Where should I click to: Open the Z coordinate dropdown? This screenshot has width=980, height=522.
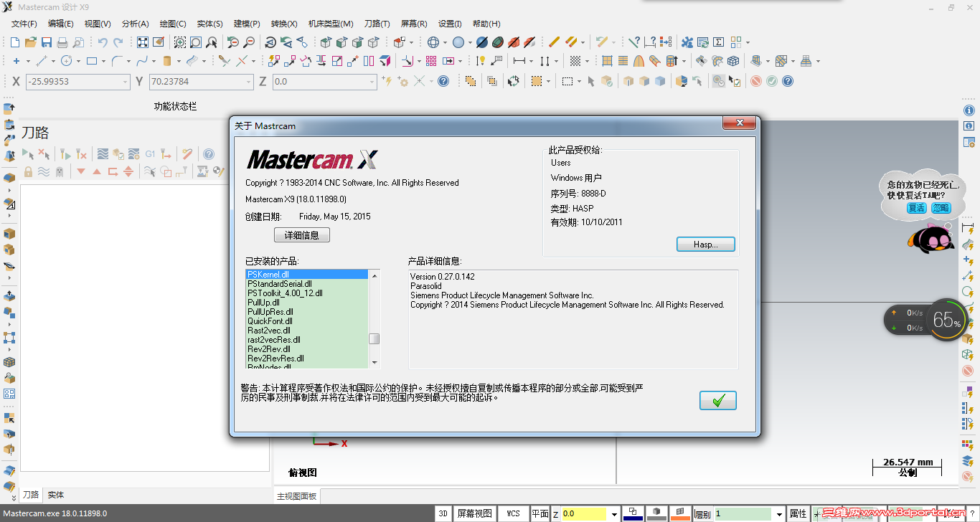372,82
